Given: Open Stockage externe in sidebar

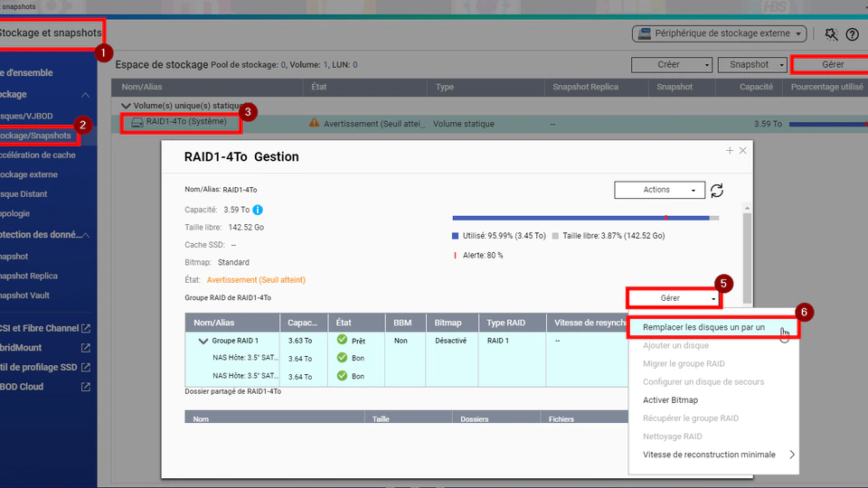Looking at the screenshot, I should (29, 174).
